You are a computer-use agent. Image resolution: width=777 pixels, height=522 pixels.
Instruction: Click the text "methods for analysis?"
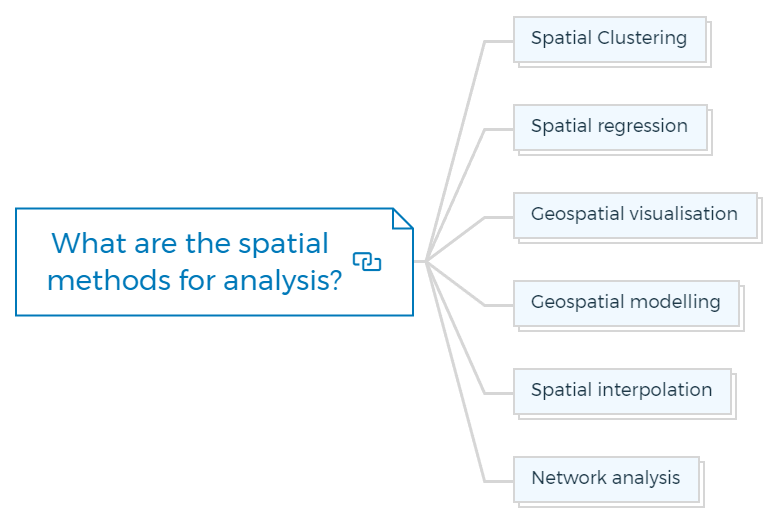(195, 280)
